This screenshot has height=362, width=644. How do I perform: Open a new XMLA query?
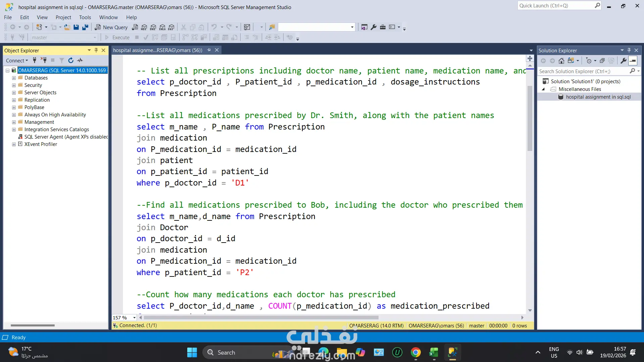click(162, 27)
